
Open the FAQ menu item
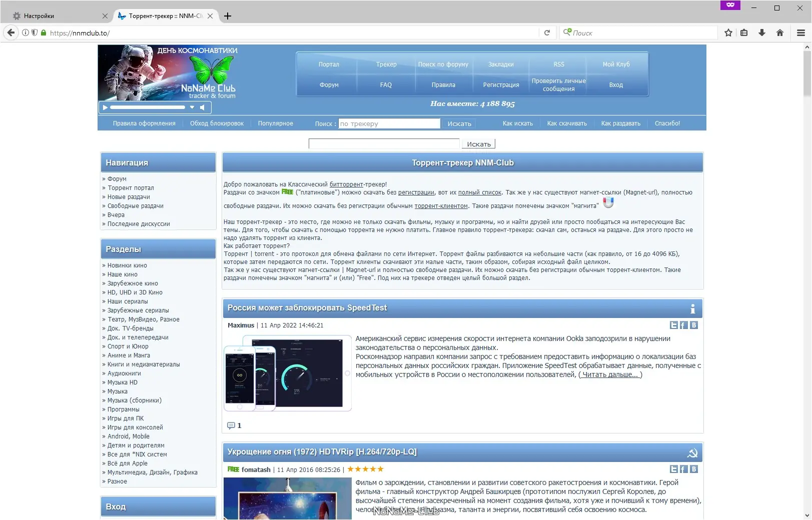(386, 85)
